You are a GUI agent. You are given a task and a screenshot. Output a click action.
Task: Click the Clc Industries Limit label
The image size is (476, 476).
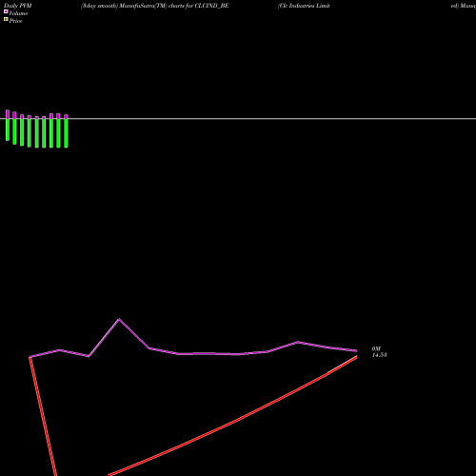point(304,6)
